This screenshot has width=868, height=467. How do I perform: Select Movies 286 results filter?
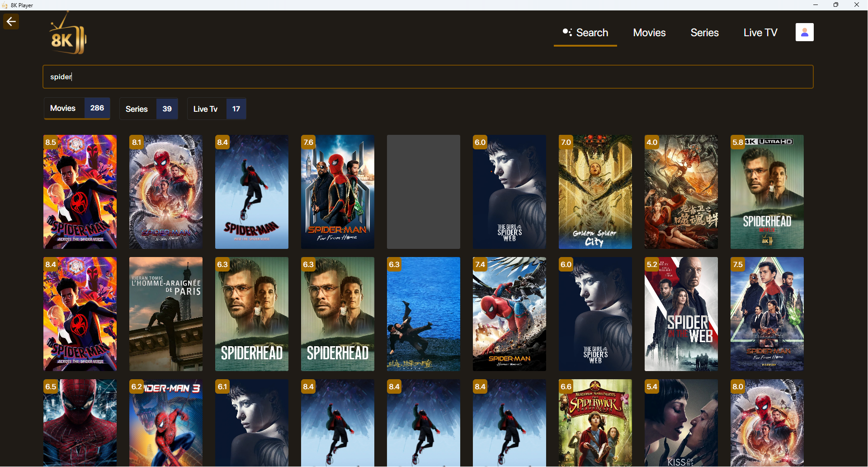click(x=77, y=108)
